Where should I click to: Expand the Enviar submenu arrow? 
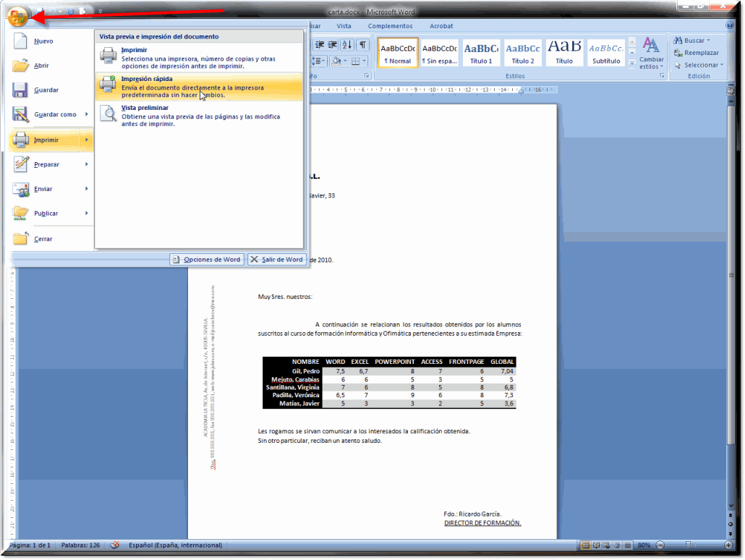click(87, 189)
